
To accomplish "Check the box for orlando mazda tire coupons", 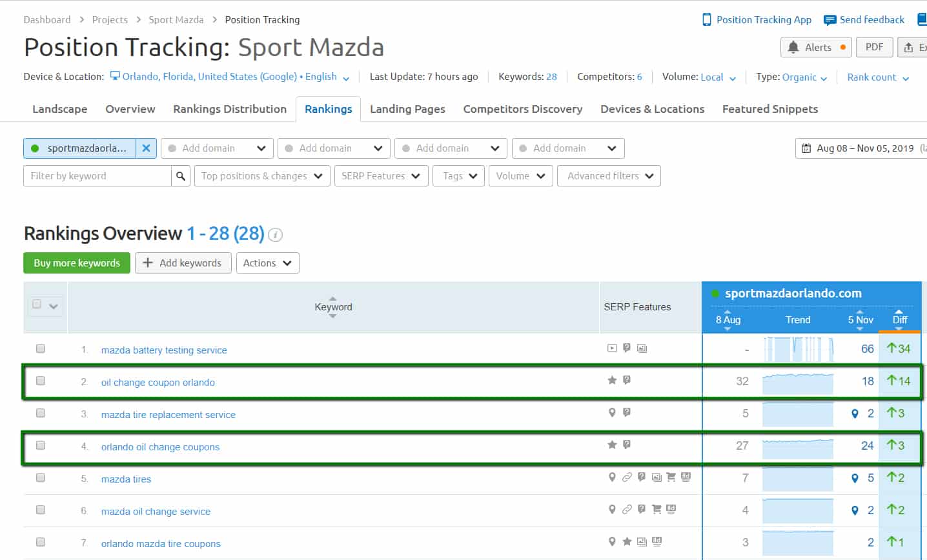I will coord(41,542).
